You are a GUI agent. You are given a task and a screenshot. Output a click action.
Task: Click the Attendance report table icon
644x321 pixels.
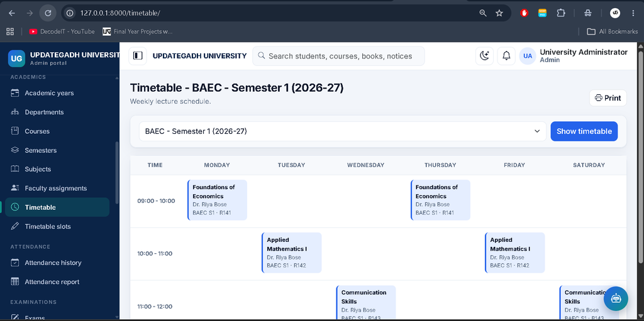(x=15, y=281)
